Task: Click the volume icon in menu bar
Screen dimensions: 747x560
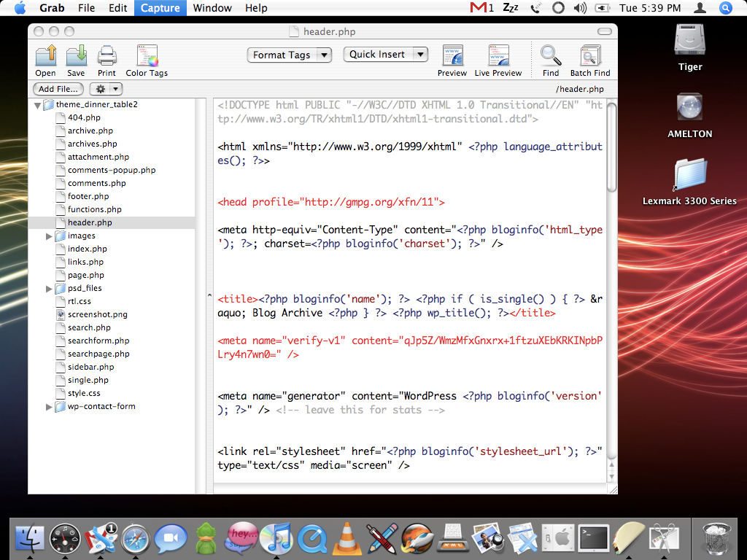Action: pyautogui.click(x=580, y=7)
